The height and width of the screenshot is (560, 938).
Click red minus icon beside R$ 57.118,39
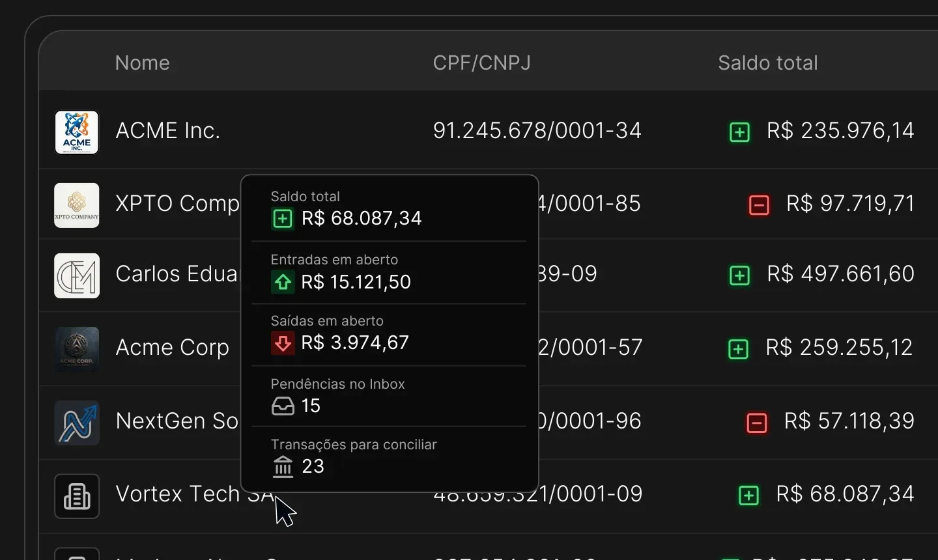pyautogui.click(x=757, y=423)
